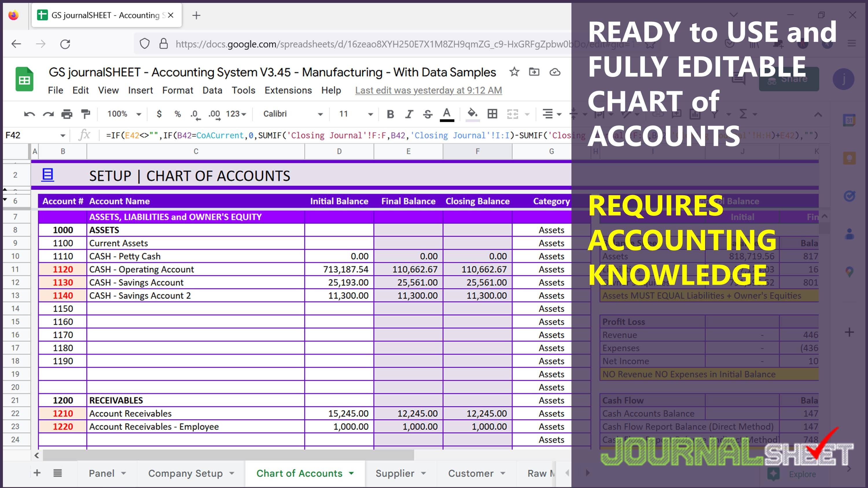The height and width of the screenshot is (488, 868).
Task: Switch to the Supplier sheet tab
Action: point(395,473)
